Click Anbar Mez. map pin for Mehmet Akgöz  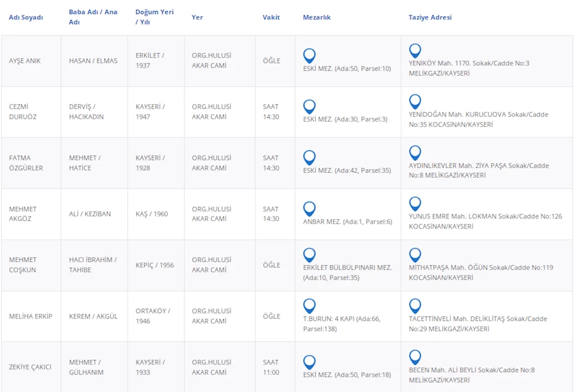click(309, 208)
